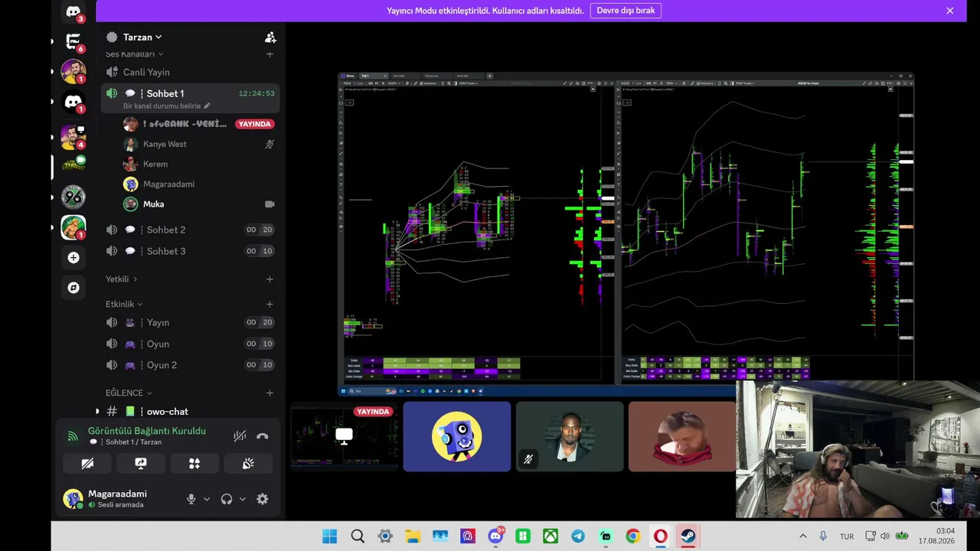Screen dimensions: 980x551
Task: Open Opera browser on taskbar
Action: click(x=661, y=536)
